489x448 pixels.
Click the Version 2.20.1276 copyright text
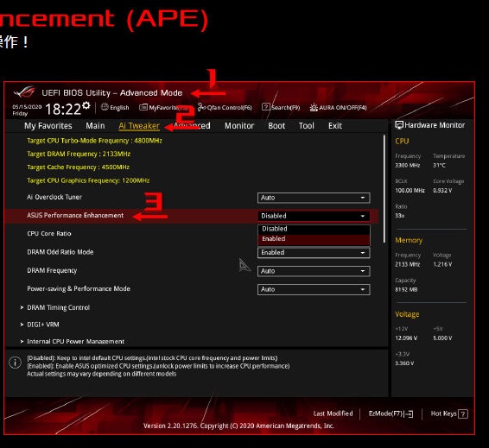pyautogui.click(x=238, y=426)
